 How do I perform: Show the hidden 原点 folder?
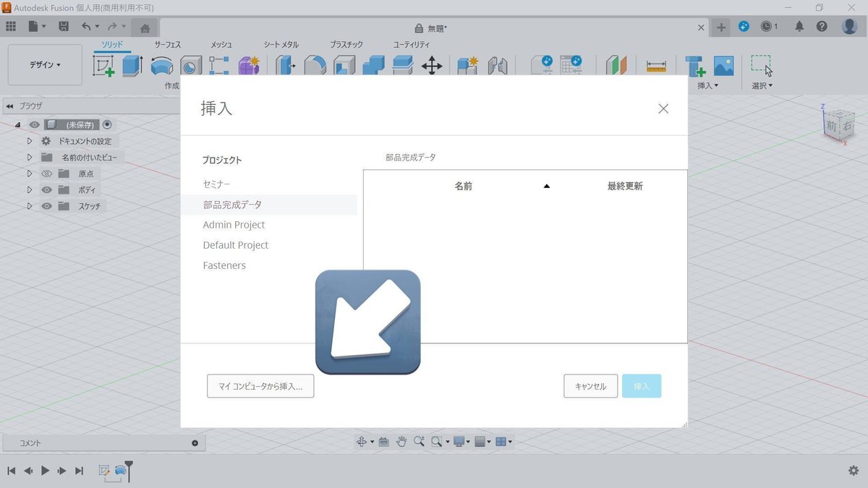click(x=47, y=174)
